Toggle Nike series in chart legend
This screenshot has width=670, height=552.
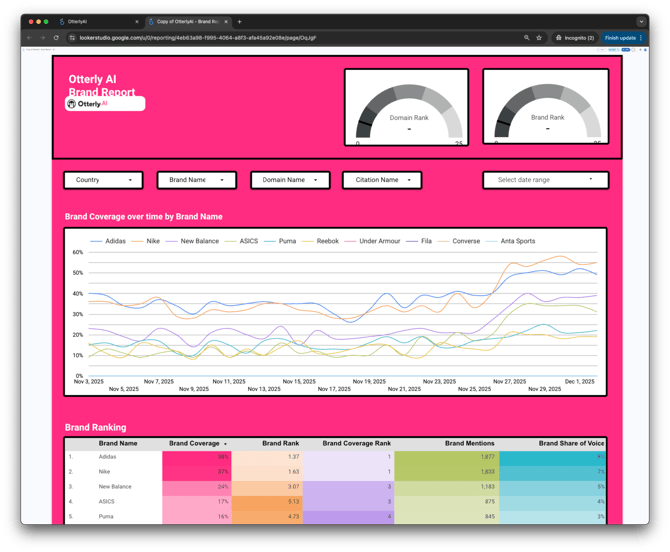(146, 241)
